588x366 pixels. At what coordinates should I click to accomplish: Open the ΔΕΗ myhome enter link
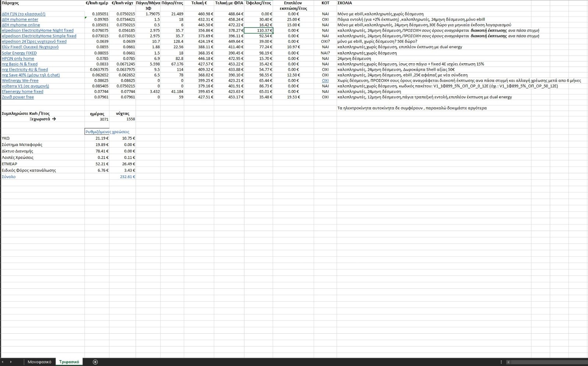pos(20,19)
